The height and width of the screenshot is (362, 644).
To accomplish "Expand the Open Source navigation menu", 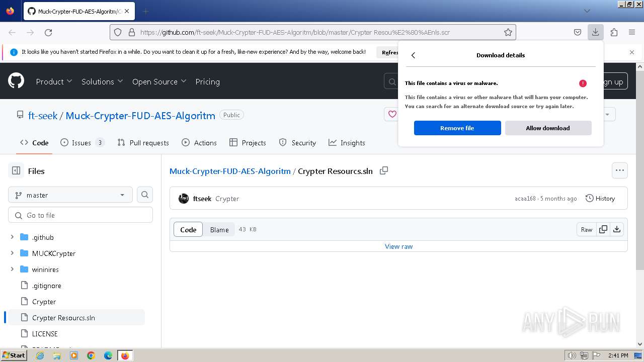I will coord(159,81).
